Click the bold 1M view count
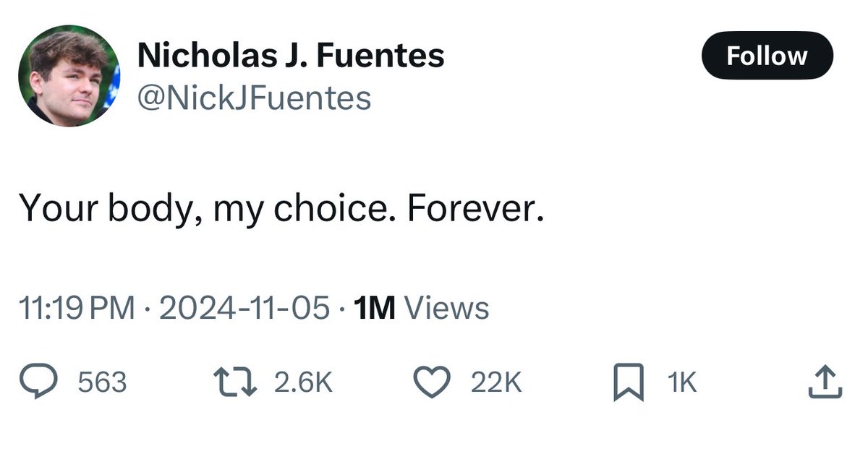Image resolution: width=868 pixels, height=454 pixels. tap(375, 309)
